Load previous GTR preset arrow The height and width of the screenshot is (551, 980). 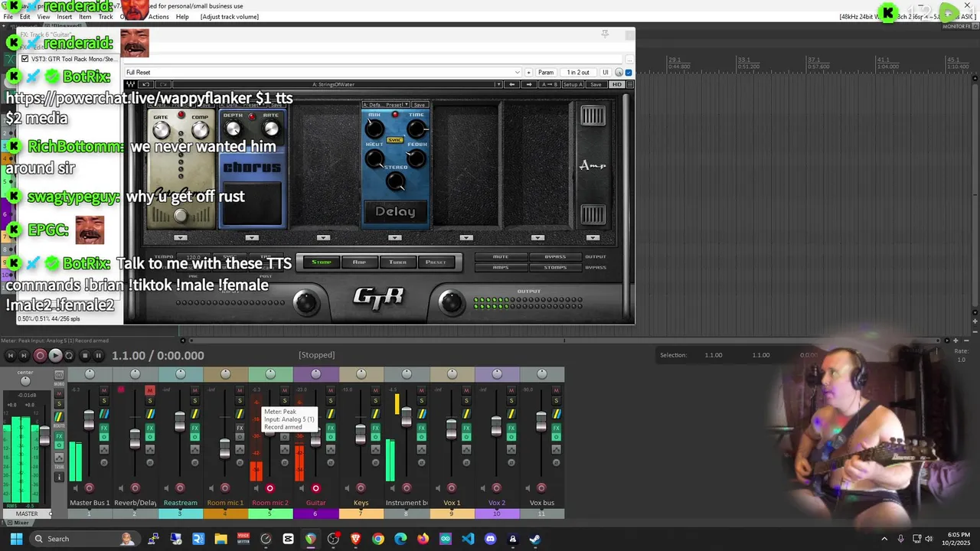511,84
